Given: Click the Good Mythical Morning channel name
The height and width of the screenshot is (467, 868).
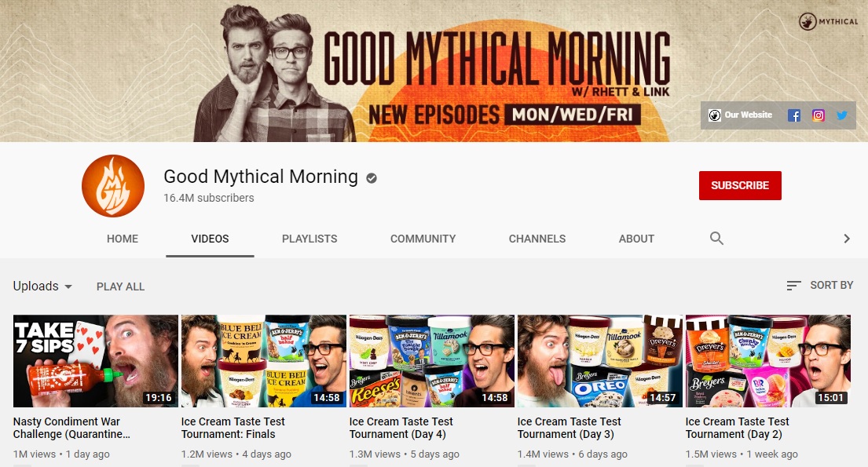Looking at the screenshot, I should pyautogui.click(x=261, y=177).
